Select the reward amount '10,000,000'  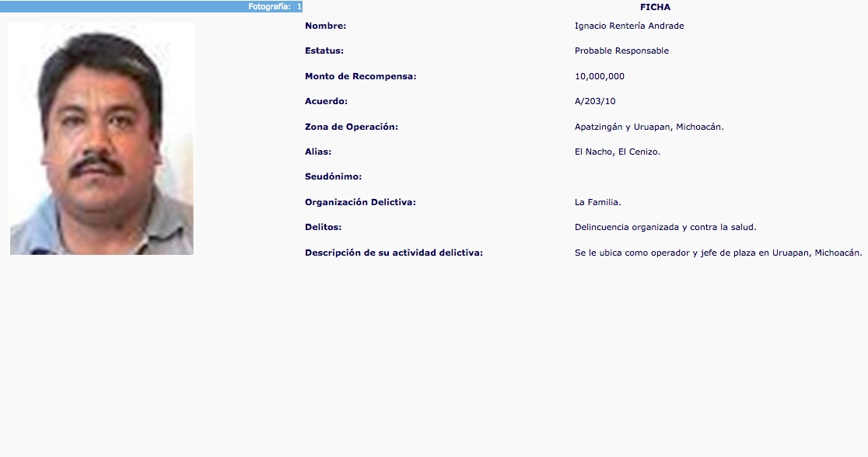coord(599,76)
